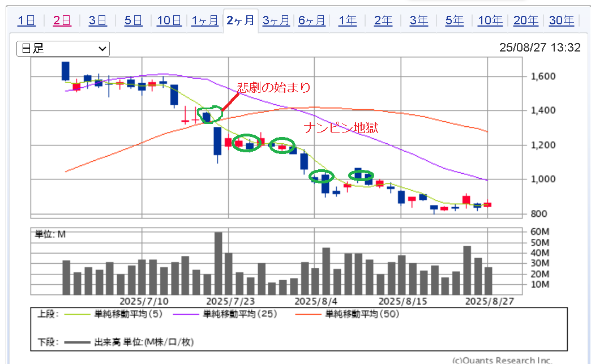Switch to the 1ヶ月 period tab

(x=204, y=21)
